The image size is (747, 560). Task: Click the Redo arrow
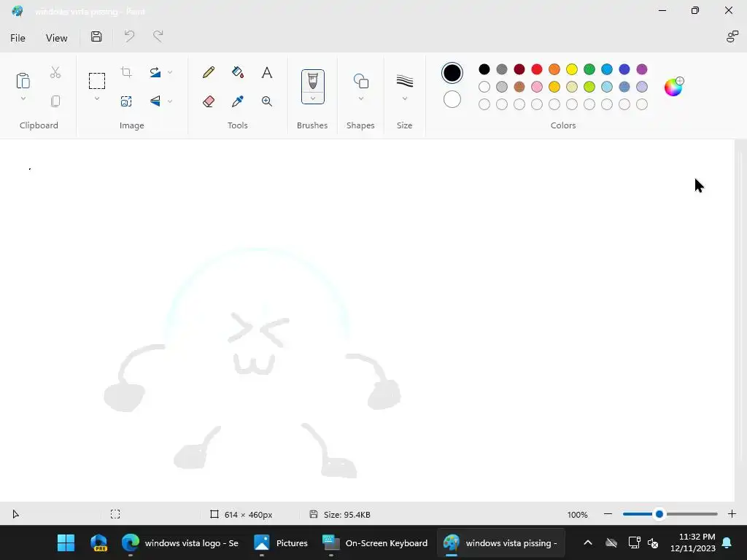[158, 36]
